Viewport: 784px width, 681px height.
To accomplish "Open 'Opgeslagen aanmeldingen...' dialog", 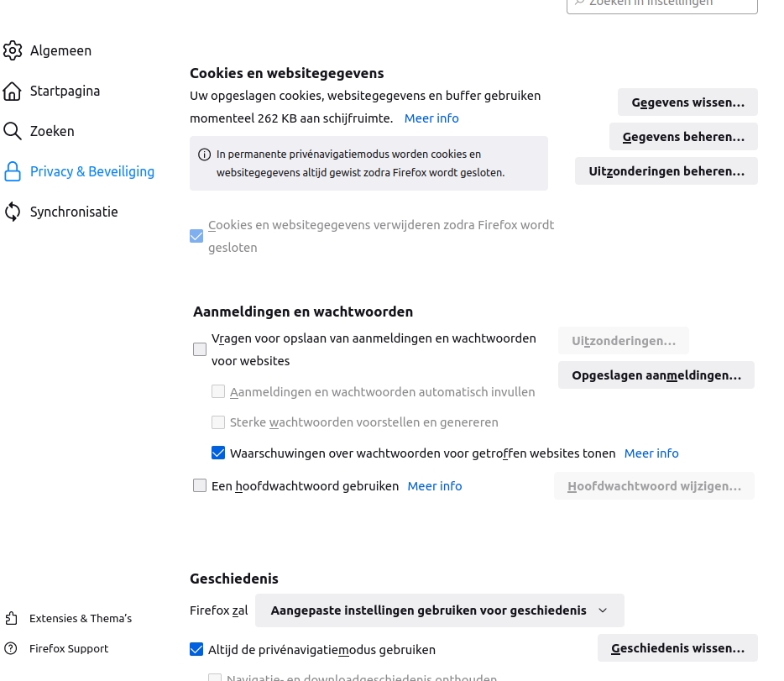I will pos(656,375).
